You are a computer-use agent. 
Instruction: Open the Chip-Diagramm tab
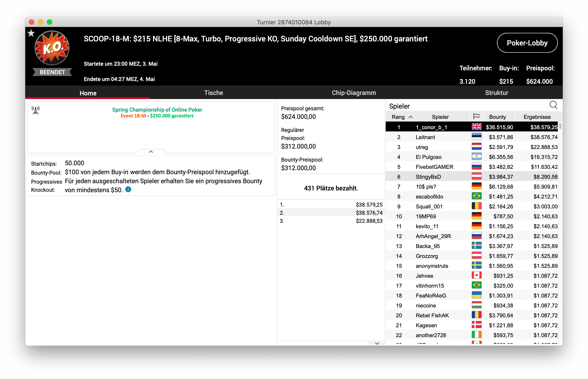(354, 93)
